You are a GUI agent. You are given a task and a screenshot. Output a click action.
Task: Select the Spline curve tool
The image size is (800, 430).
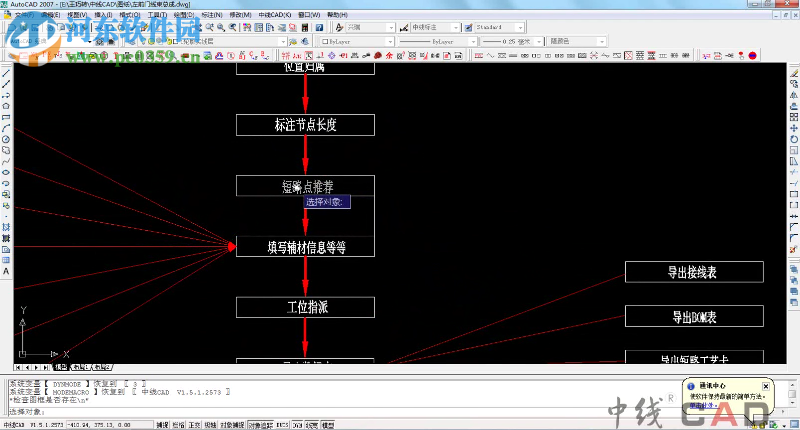pyautogui.click(x=6, y=161)
